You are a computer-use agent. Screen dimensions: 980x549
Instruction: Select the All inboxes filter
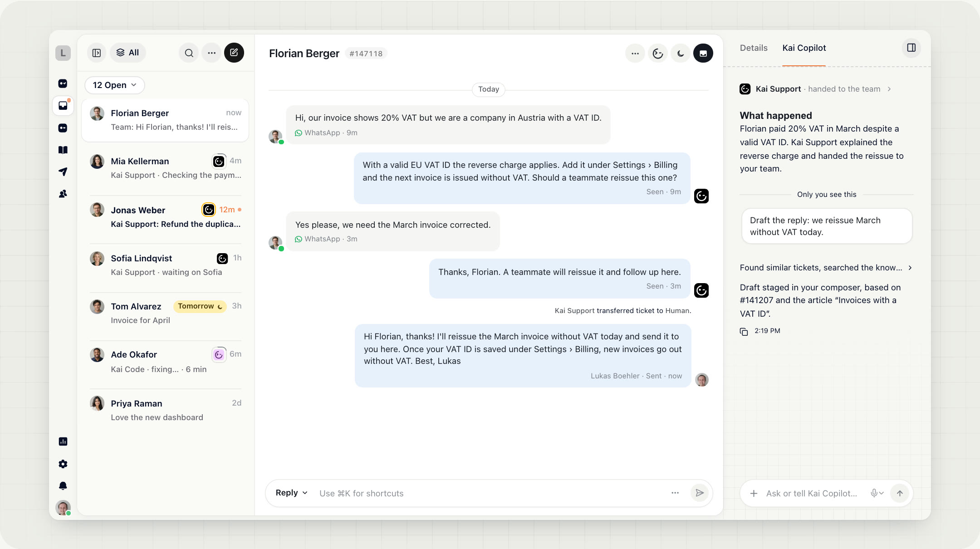tap(128, 53)
